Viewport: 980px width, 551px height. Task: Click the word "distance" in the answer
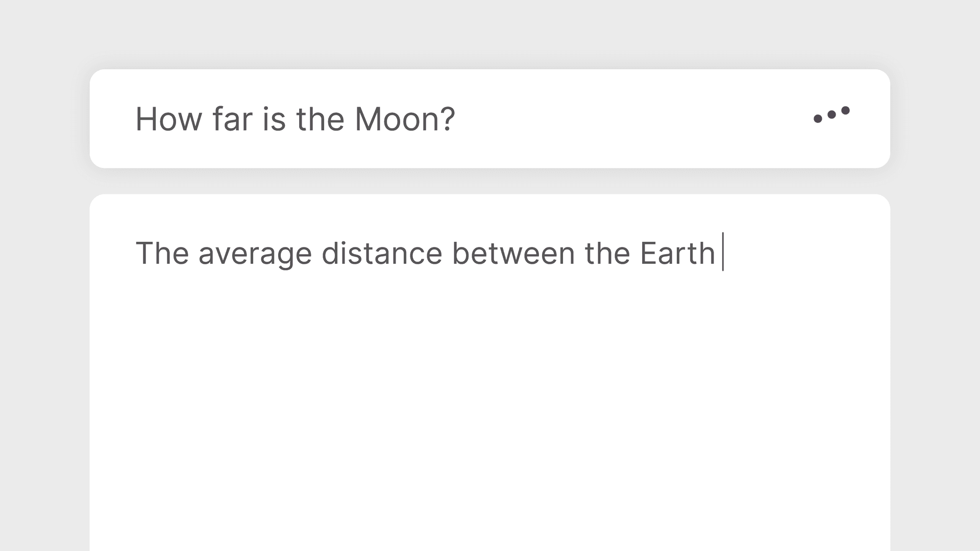(x=382, y=254)
